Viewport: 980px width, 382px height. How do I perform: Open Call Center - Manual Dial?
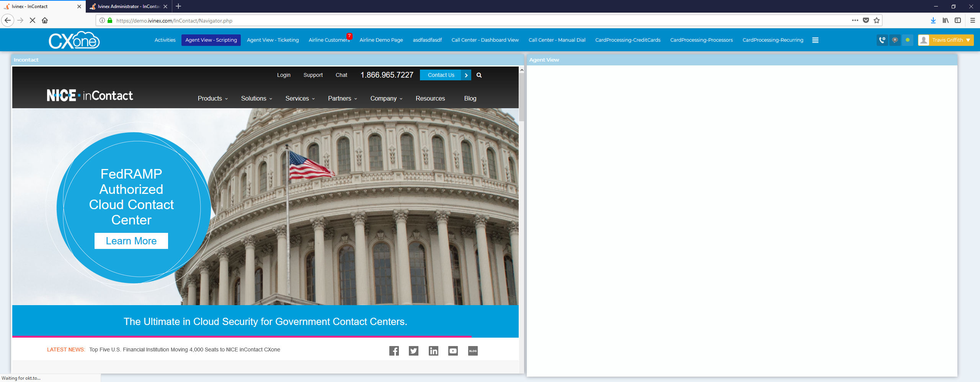(x=557, y=40)
